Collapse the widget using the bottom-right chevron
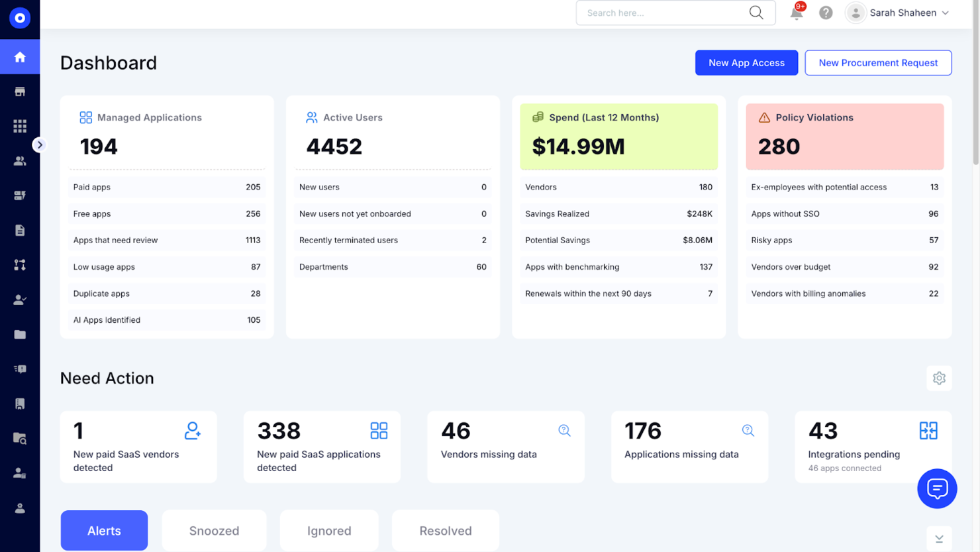This screenshot has width=980, height=552. point(939,539)
